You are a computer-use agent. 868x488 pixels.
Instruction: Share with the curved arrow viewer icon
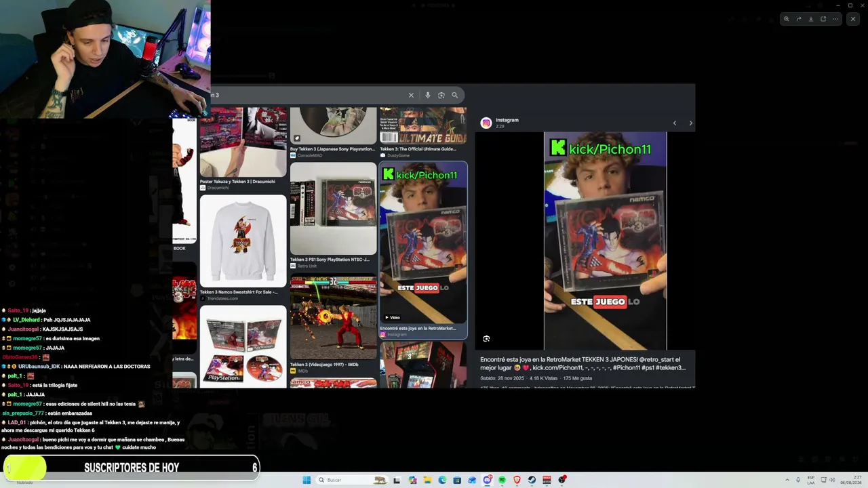(798, 19)
